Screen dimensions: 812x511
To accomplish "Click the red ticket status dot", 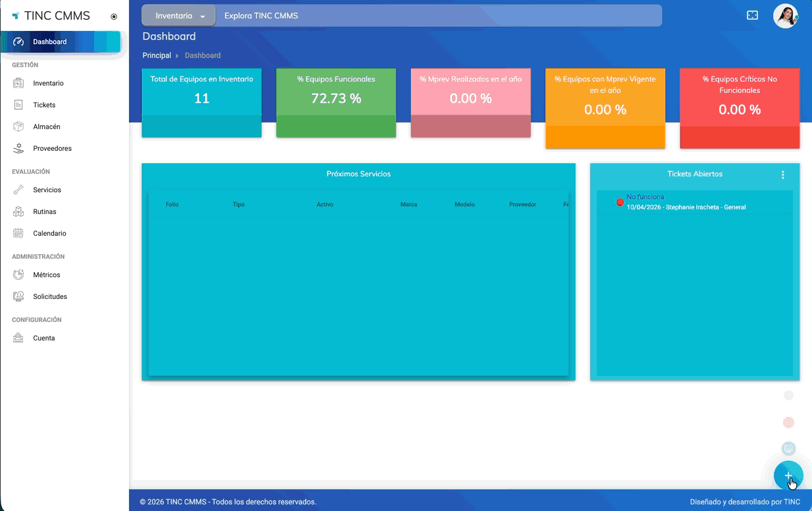I will point(620,202).
